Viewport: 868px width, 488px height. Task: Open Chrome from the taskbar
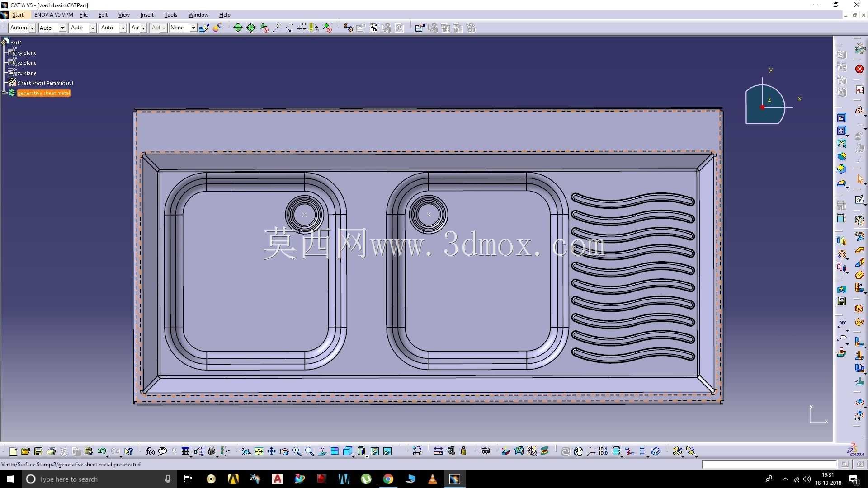[388, 479]
